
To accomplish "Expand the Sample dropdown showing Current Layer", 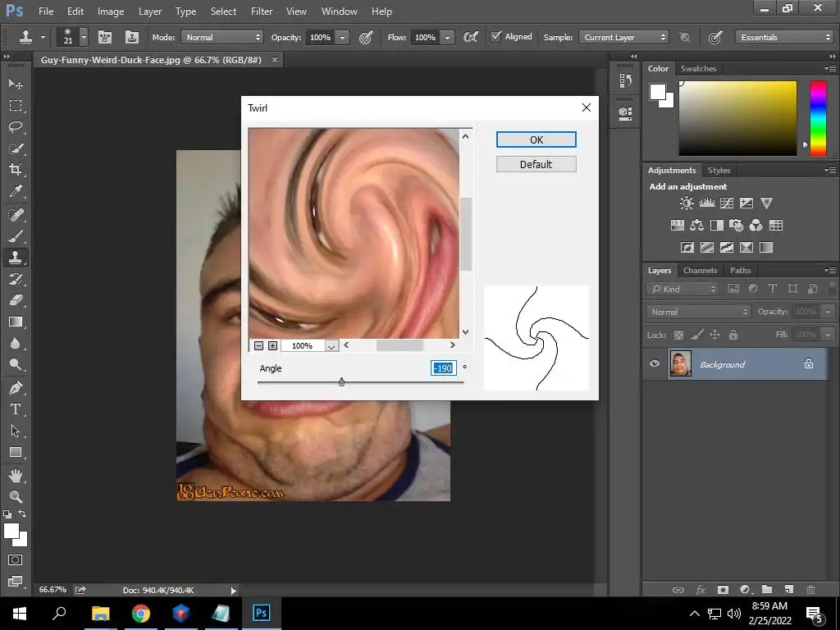I will (x=625, y=38).
